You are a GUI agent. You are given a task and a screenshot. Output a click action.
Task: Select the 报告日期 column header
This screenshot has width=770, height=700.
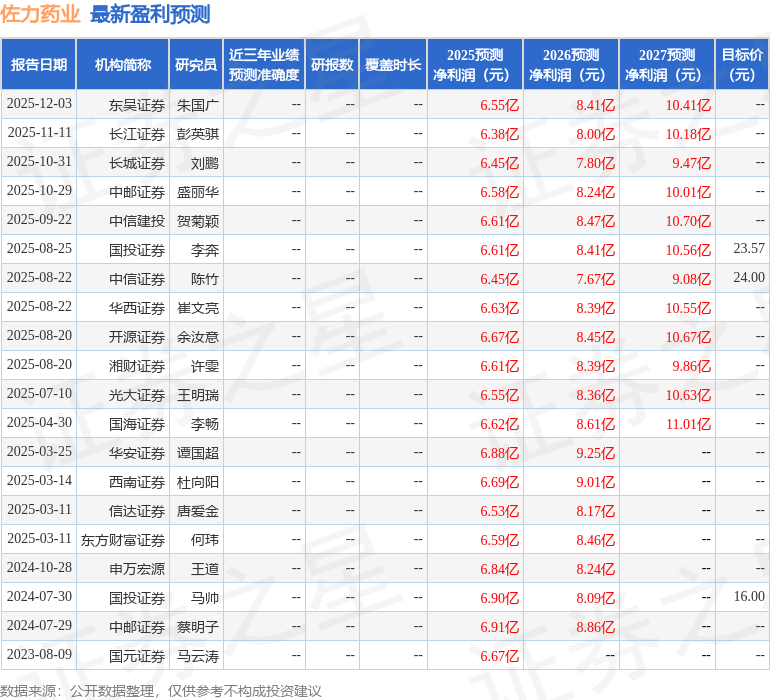tap(39, 65)
